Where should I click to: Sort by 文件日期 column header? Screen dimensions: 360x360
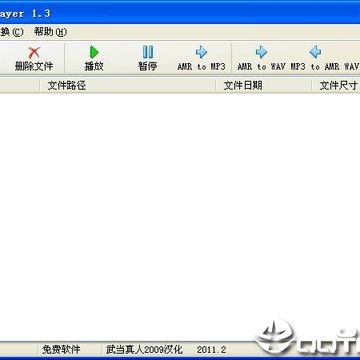[x=263, y=86]
